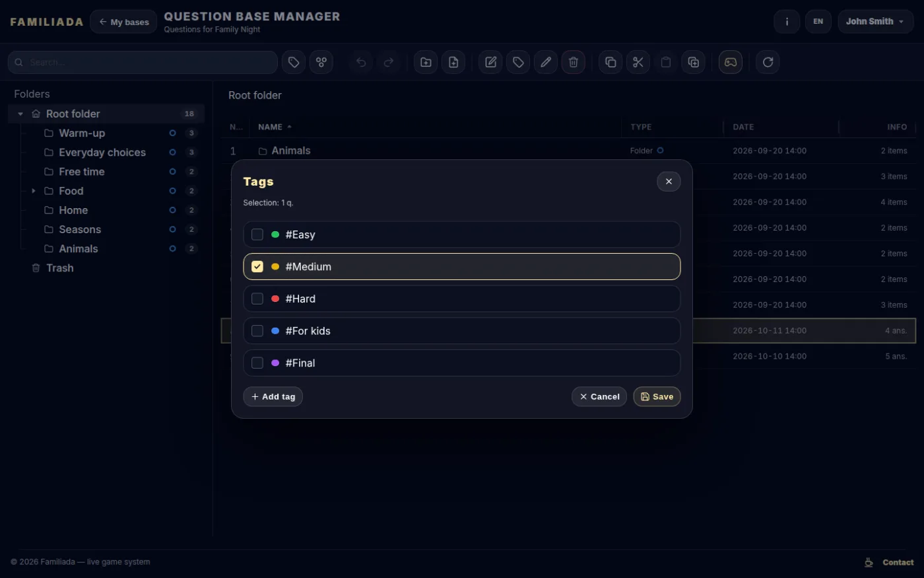The width and height of the screenshot is (924, 578).
Task: Click the trash bin delete icon in toolbar
Action: (574, 62)
